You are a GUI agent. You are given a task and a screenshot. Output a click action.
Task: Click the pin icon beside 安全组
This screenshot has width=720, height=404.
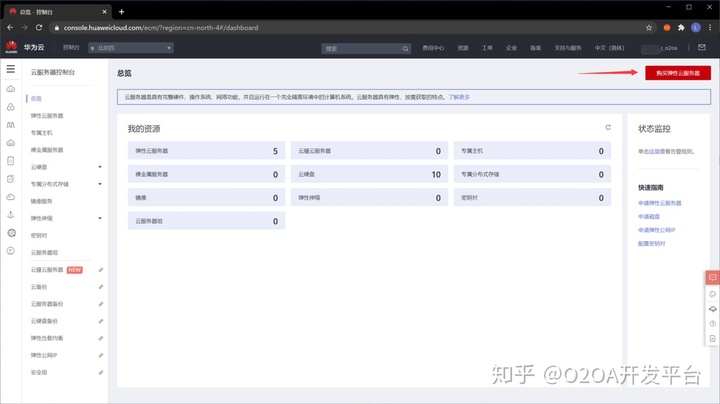pos(101,372)
